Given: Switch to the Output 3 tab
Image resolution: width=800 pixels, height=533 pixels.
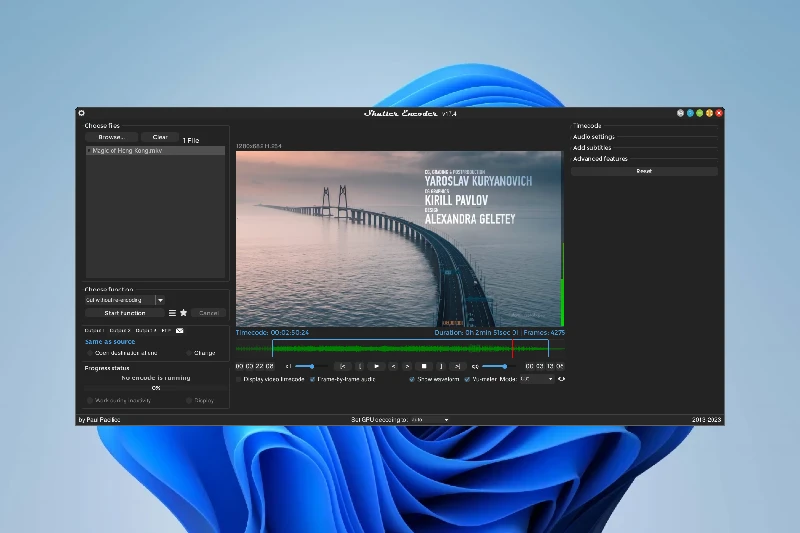Looking at the screenshot, I should coord(146,331).
